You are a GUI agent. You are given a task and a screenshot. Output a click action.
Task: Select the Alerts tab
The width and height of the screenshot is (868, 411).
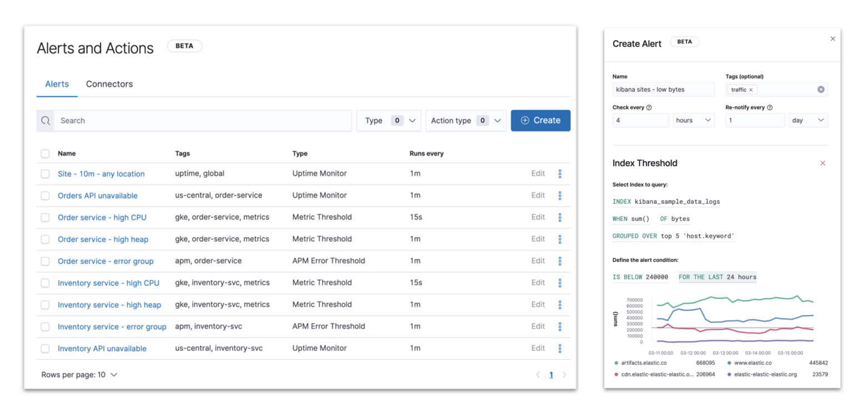pos(57,84)
